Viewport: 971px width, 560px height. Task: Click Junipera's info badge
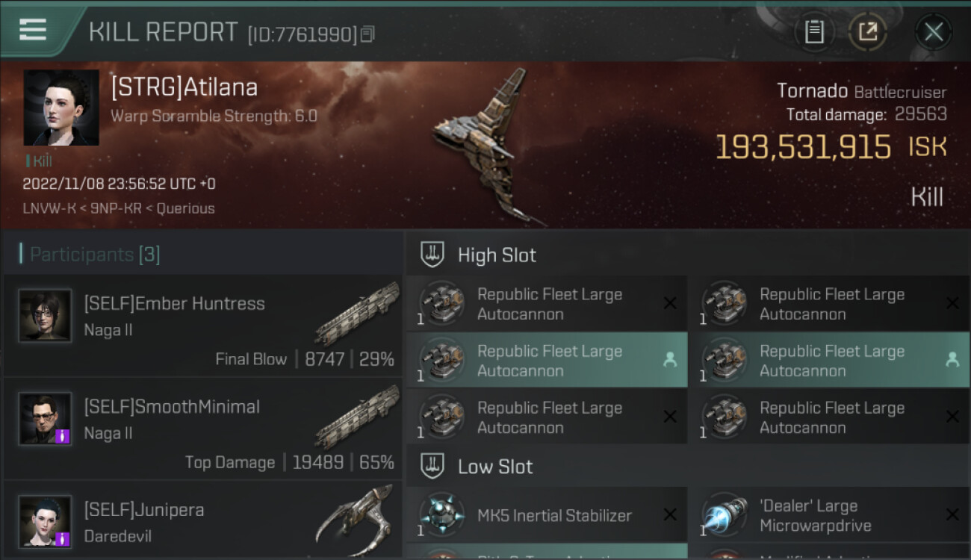[63, 538]
